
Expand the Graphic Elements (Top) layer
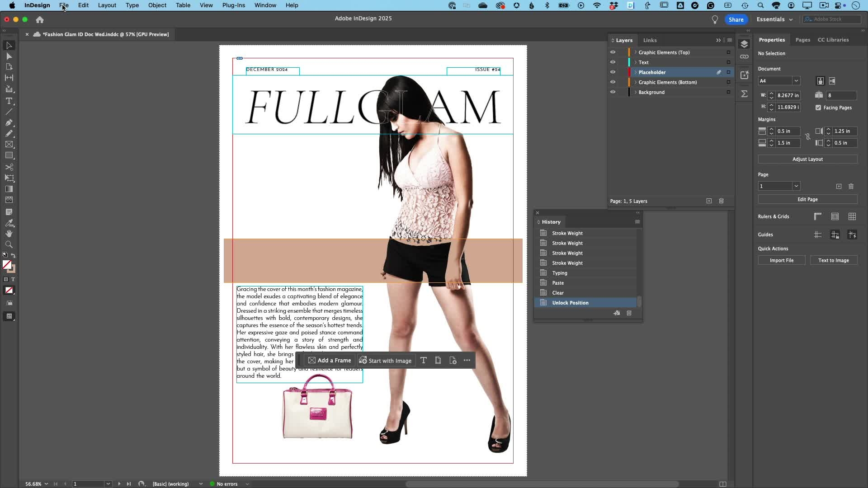[635, 52]
